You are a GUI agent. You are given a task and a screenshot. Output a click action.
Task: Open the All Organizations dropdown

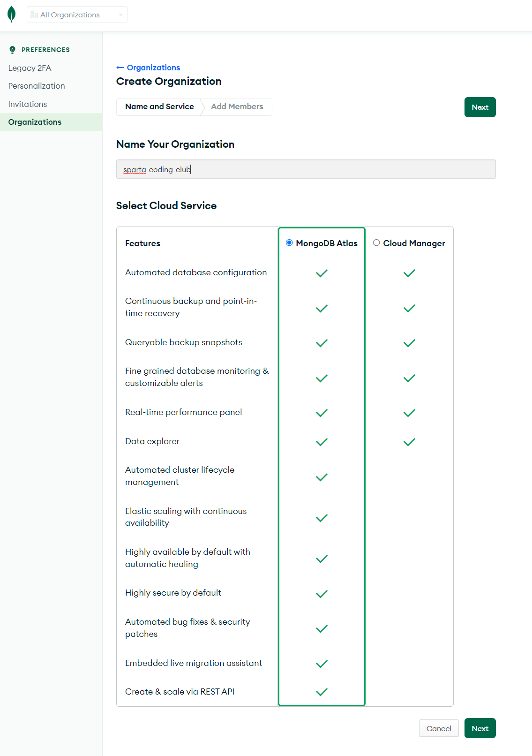tap(77, 15)
